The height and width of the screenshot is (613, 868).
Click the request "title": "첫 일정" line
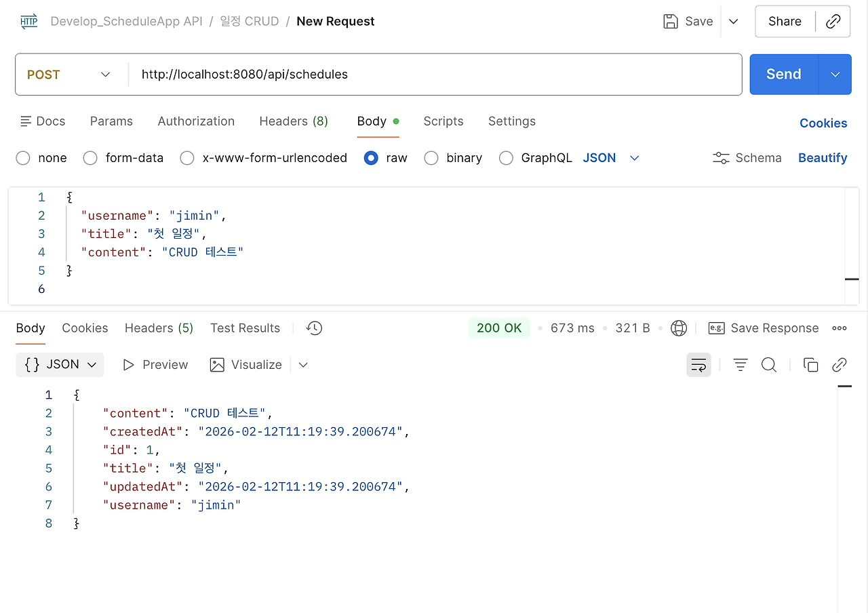pyautogui.click(x=144, y=234)
